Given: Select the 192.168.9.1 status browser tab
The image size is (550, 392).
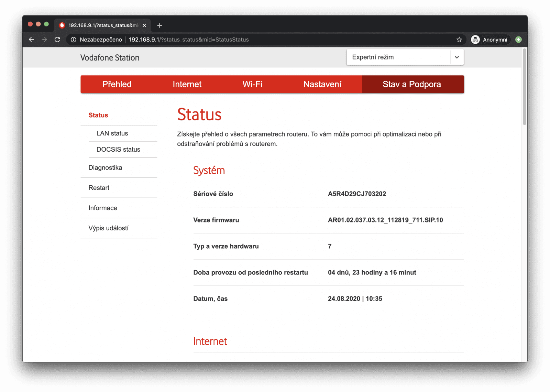Looking at the screenshot, I should coord(102,25).
